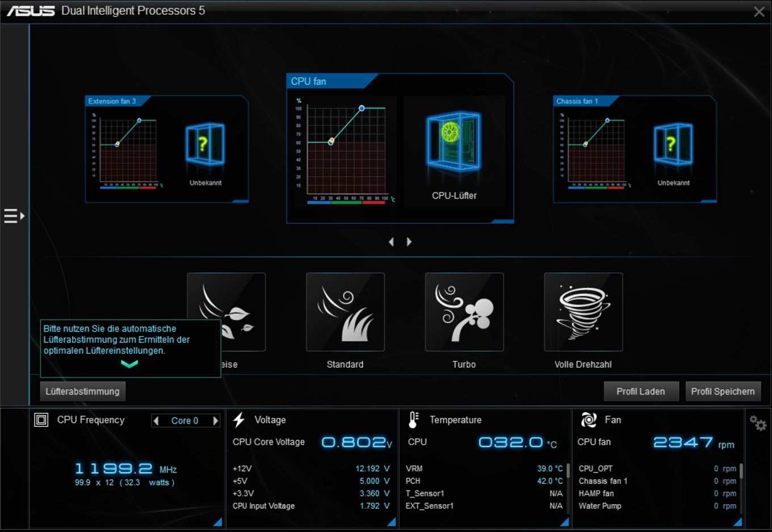Image resolution: width=772 pixels, height=532 pixels.
Task: Expand the Temperature panel corner triangle
Action: click(x=565, y=522)
